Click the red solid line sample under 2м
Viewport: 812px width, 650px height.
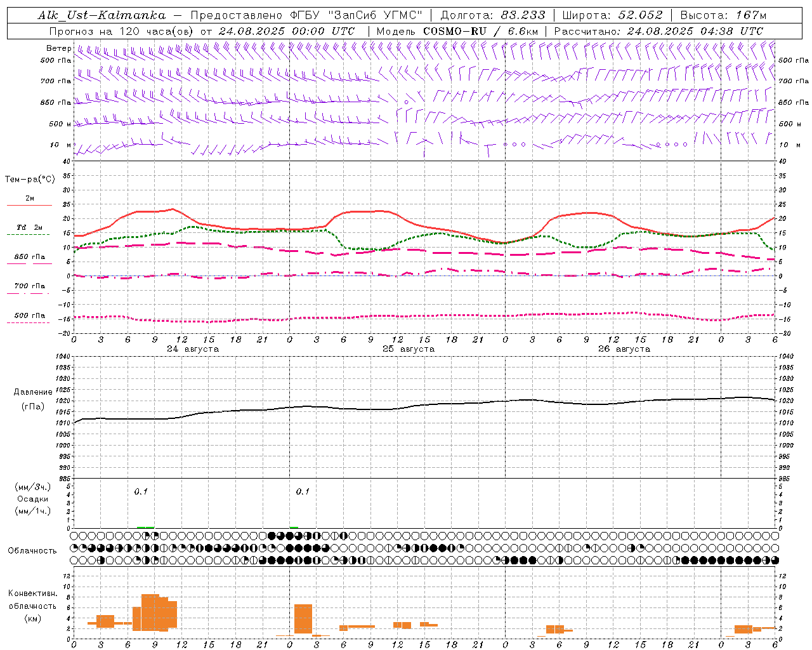coord(30,206)
